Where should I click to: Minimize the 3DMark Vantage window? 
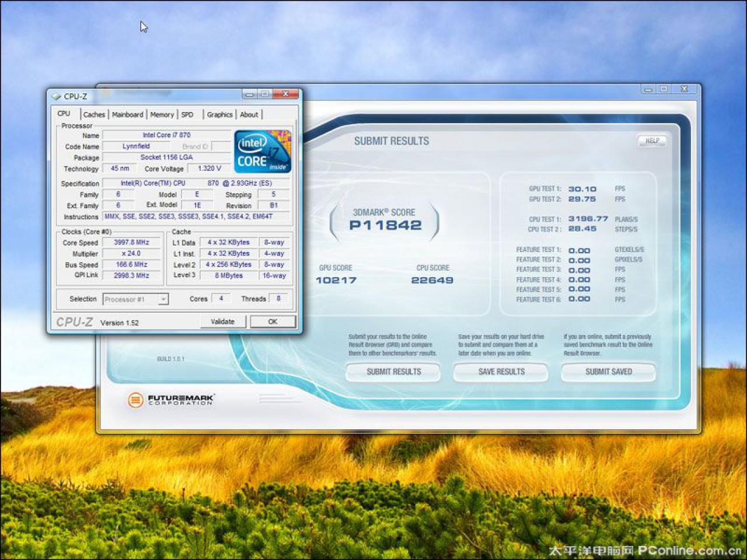pos(648,89)
